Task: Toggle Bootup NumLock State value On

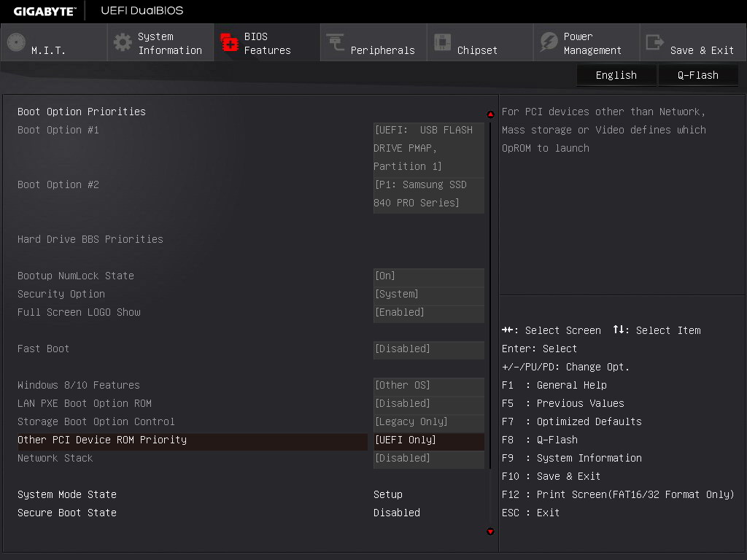Action: tap(428, 276)
